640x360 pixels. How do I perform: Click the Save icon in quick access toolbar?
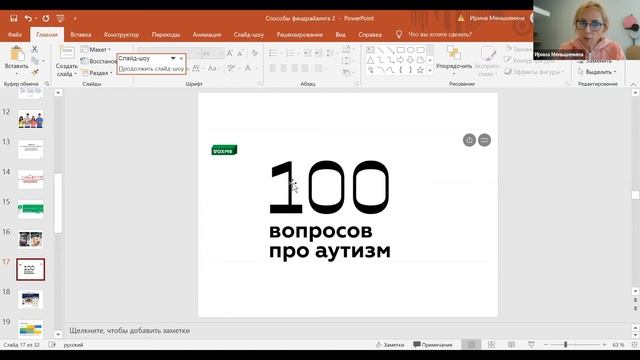pos(13,18)
